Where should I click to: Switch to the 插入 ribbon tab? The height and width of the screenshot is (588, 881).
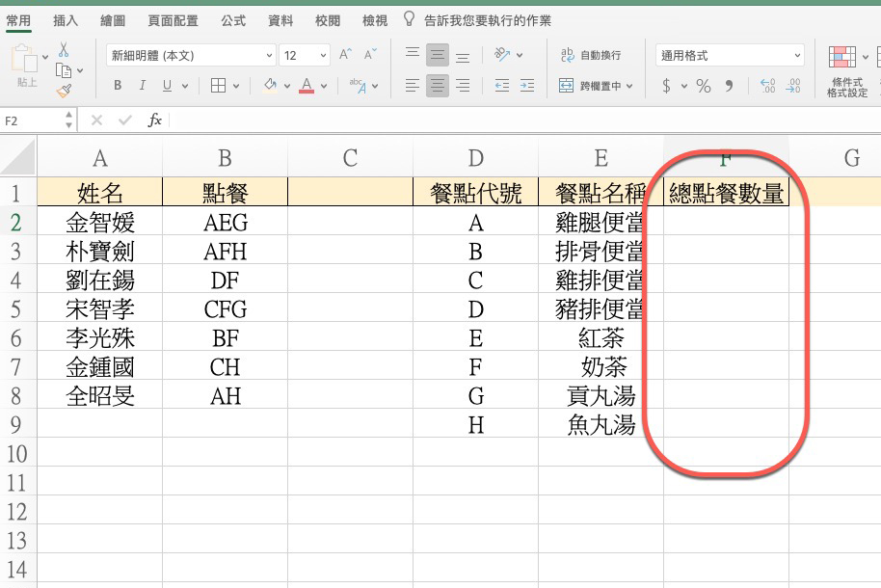point(64,18)
